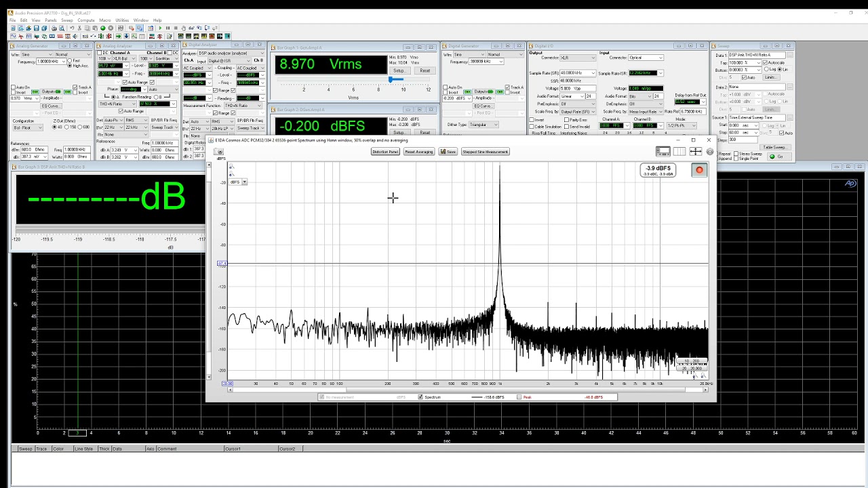The image size is (868, 488).
Task: Toggle Track A in Digital Generator
Action: coord(507,87)
